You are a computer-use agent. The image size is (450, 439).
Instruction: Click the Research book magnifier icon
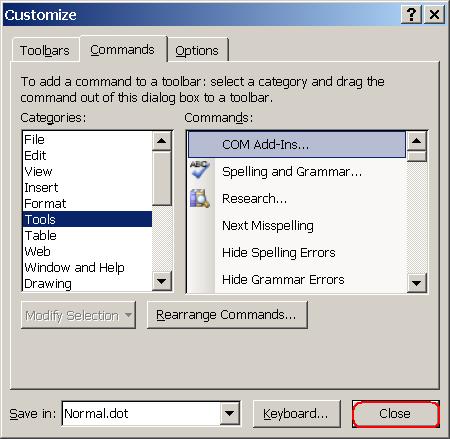pos(200,198)
